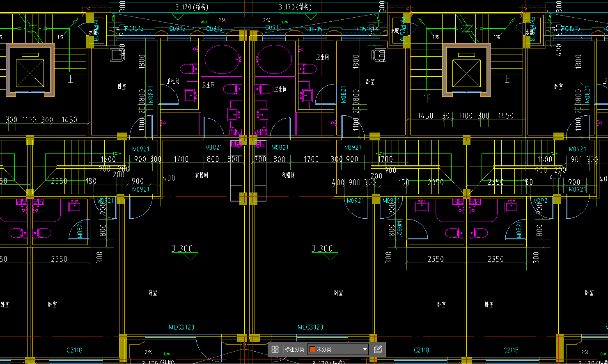Select the 700 dimension text
Viewport: 608px width, 364px height.
tap(261, 159)
